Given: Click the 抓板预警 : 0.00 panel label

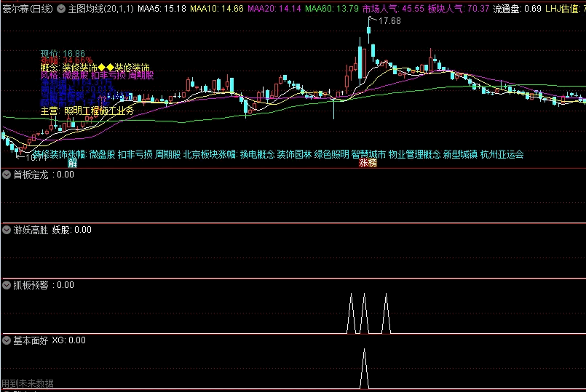Looking at the screenshot, I should tap(44, 285).
